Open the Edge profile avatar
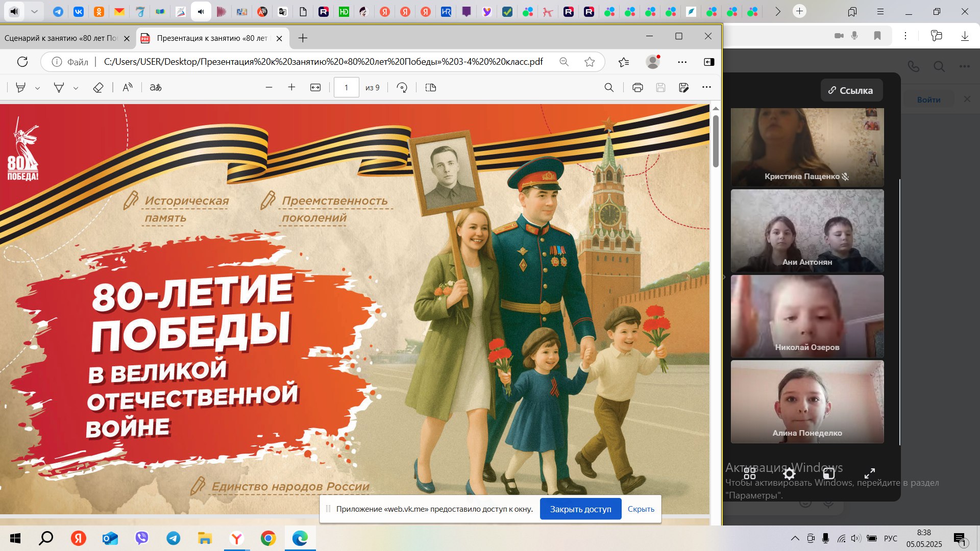The width and height of the screenshot is (980, 551). coord(653,62)
